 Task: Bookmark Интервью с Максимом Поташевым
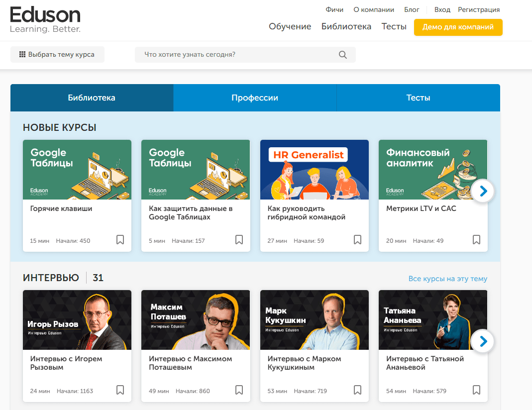click(239, 390)
